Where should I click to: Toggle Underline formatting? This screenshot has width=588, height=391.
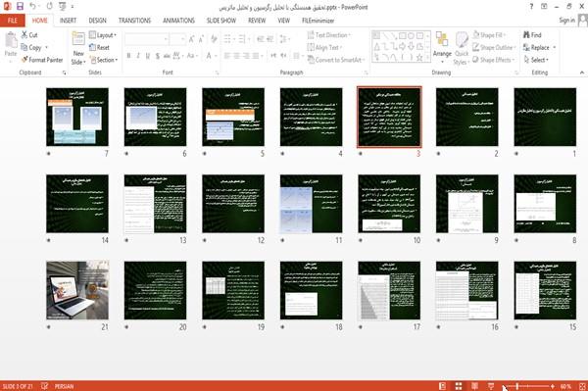pyautogui.click(x=148, y=56)
